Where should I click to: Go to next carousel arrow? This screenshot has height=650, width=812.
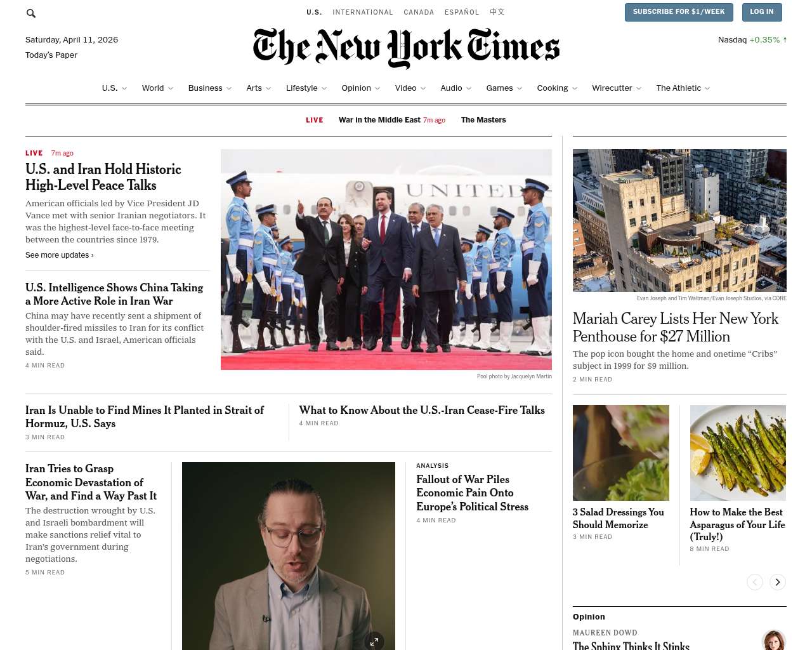pos(778,582)
